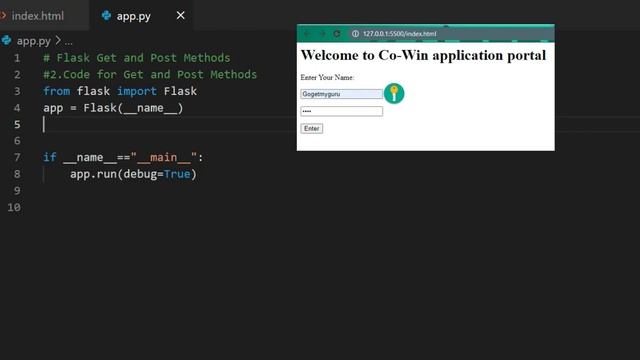Viewport: 640px width, 360px height.
Task: Click the 'Enter Your Name:' label
Action: click(327, 78)
